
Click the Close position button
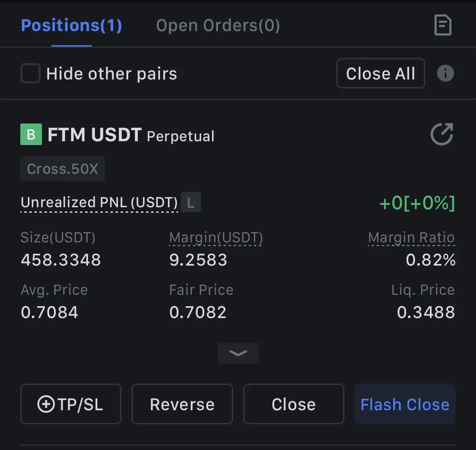294,404
